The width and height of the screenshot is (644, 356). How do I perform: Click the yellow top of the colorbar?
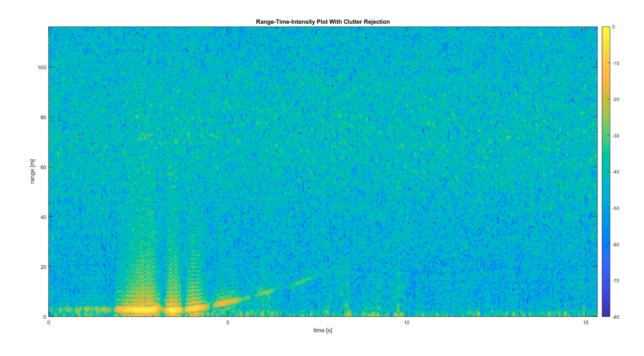tap(605, 29)
